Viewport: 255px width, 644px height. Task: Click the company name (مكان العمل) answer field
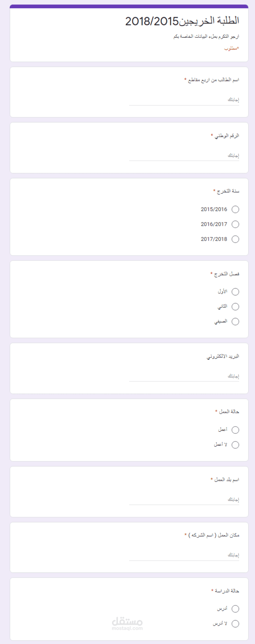[x=184, y=555]
